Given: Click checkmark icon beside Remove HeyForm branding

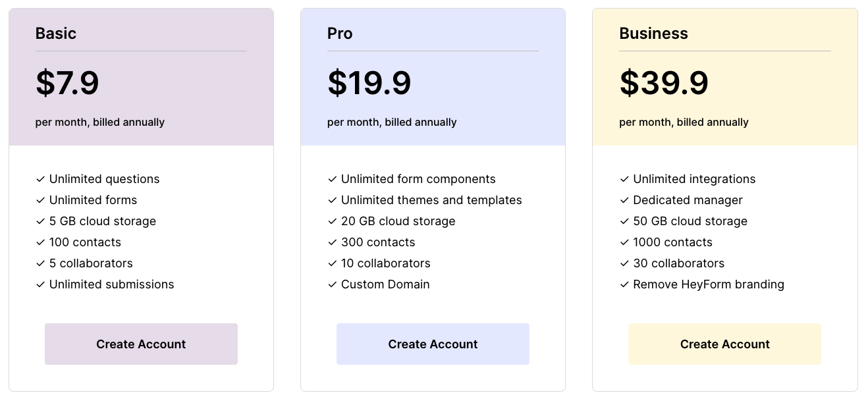Looking at the screenshot, I should (x=624, y=284).
